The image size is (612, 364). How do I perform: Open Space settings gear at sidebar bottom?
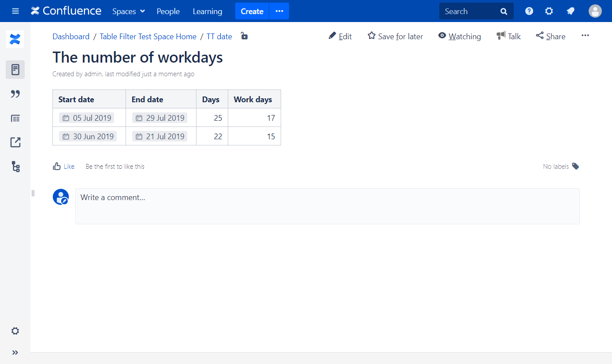coord(15,331)
